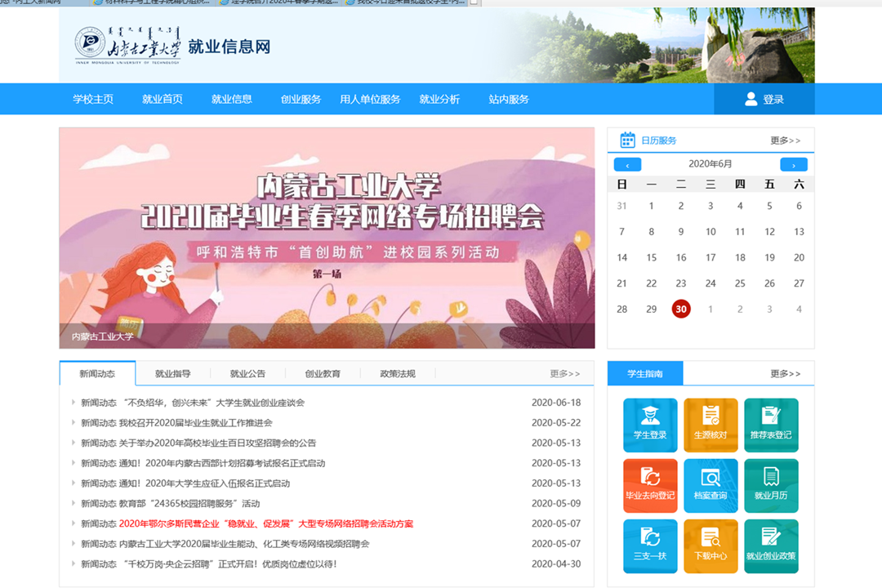Open the 就业月历 tile
The height and width of the screenshot is (588, 882).
point(771,486)
